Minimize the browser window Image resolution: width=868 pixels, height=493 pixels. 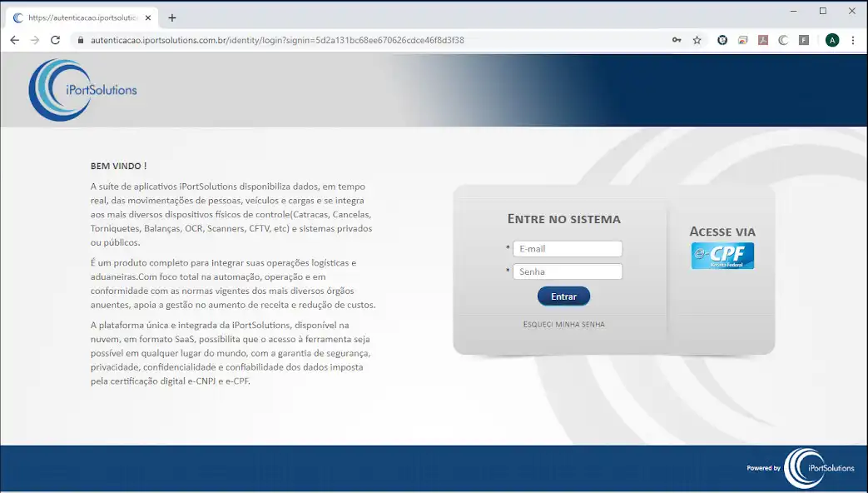(794, 11)
